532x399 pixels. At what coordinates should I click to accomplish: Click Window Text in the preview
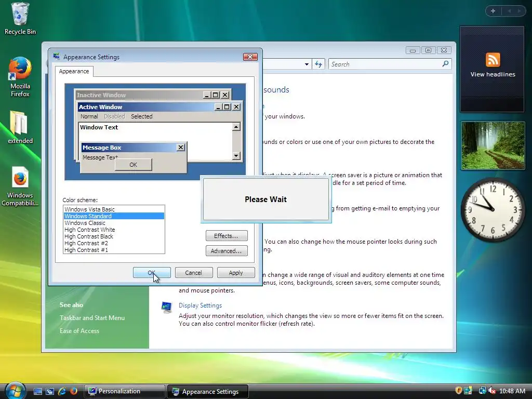(x=99, y=127)
